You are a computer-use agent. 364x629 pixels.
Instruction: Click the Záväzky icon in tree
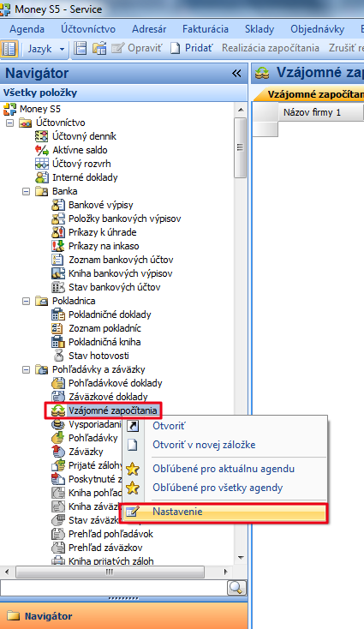58,452
